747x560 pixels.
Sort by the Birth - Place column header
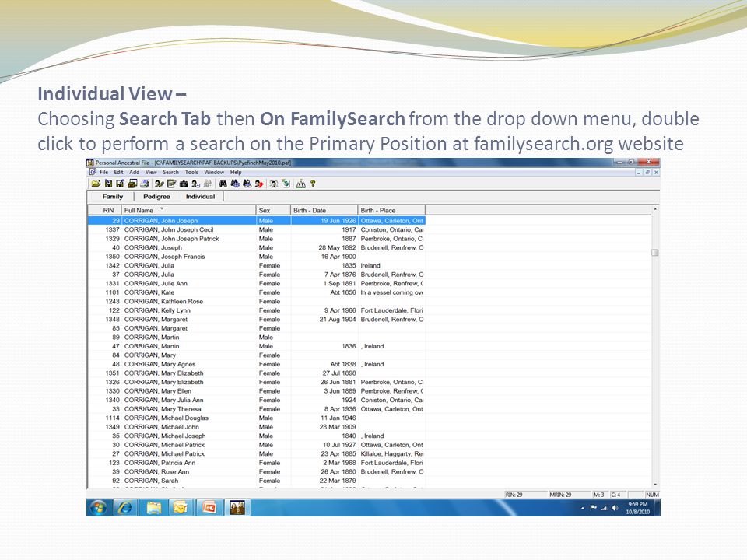point(391,210)
